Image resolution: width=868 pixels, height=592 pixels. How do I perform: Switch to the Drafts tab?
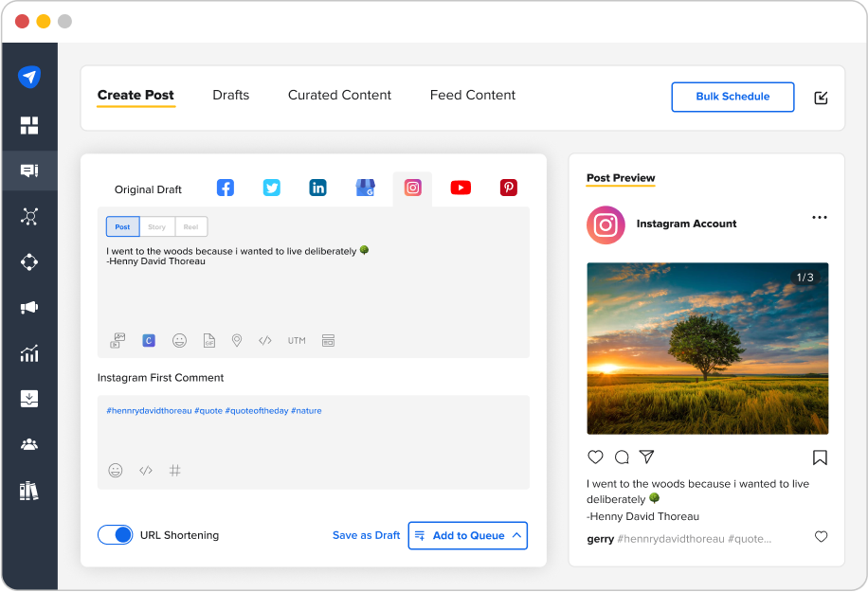(x=230, y=96)
